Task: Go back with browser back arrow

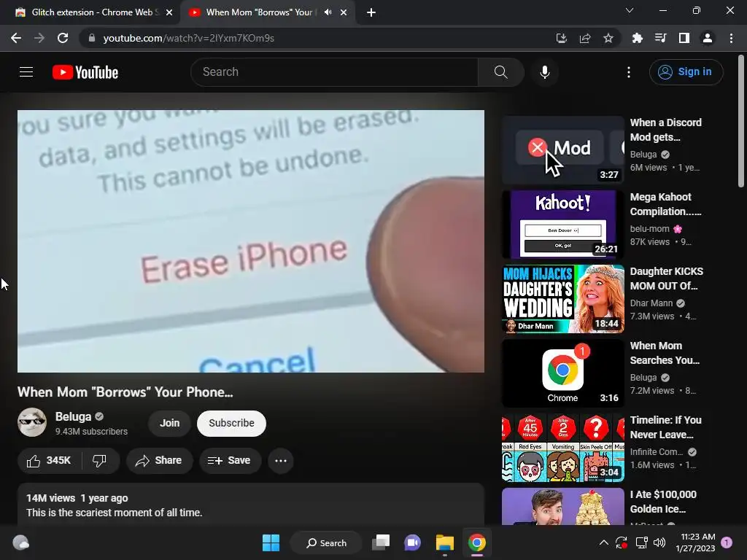Action: (16, 38)
